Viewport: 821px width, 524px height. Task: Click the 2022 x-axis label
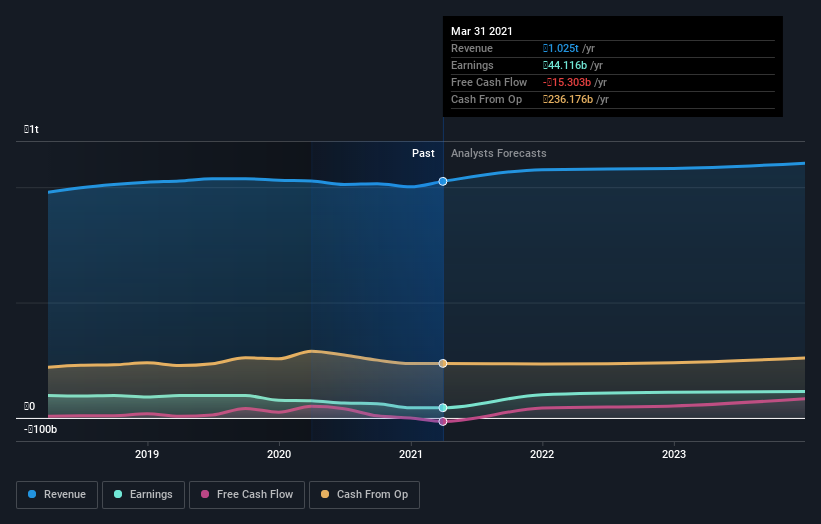click(542, 454)
